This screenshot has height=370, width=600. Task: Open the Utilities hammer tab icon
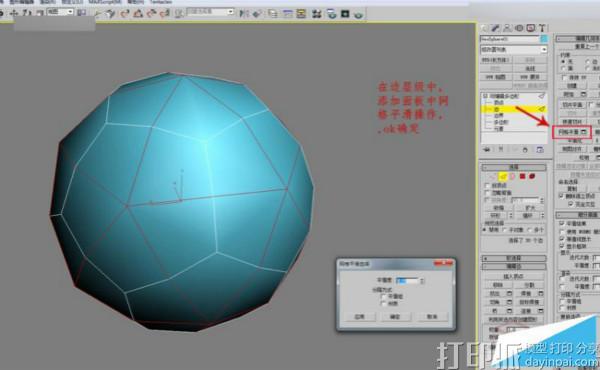pos(542,28)
